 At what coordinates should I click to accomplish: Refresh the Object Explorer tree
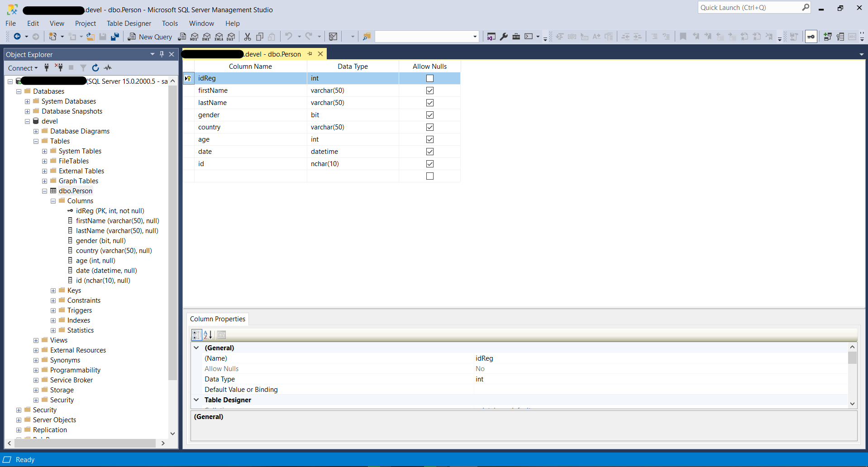point(95,68)
